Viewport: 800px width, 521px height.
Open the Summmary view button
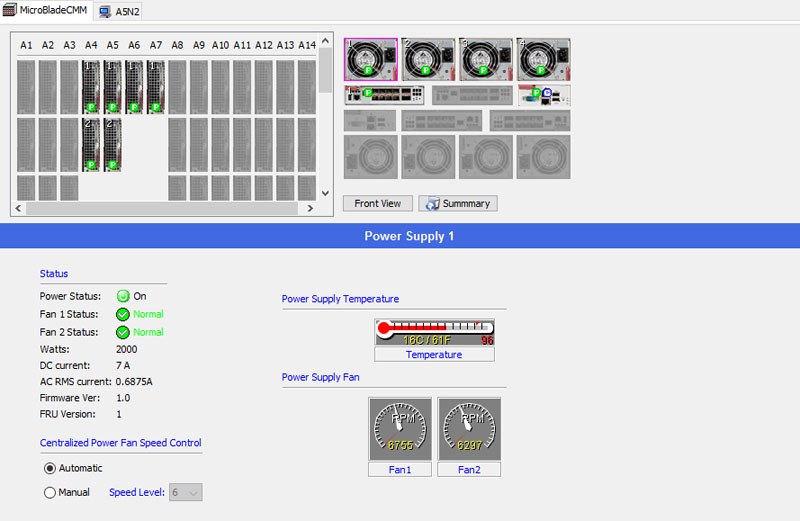pos(457,203)
